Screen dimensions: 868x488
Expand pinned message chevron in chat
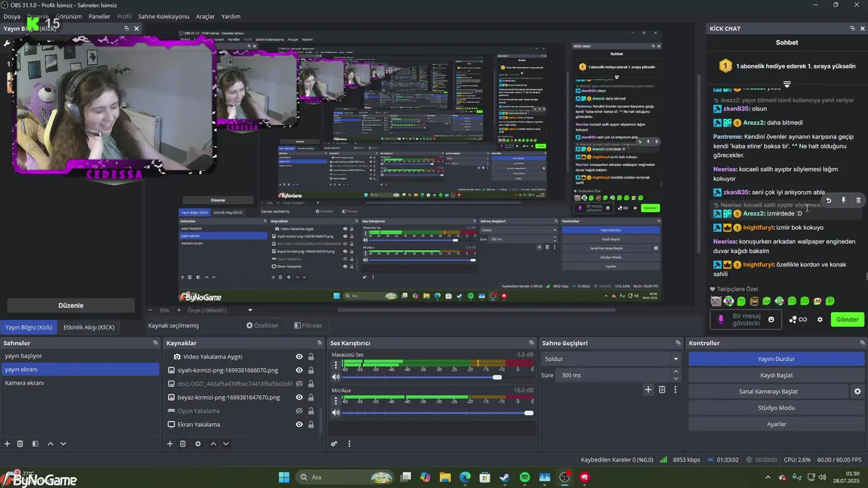(787, 85)
